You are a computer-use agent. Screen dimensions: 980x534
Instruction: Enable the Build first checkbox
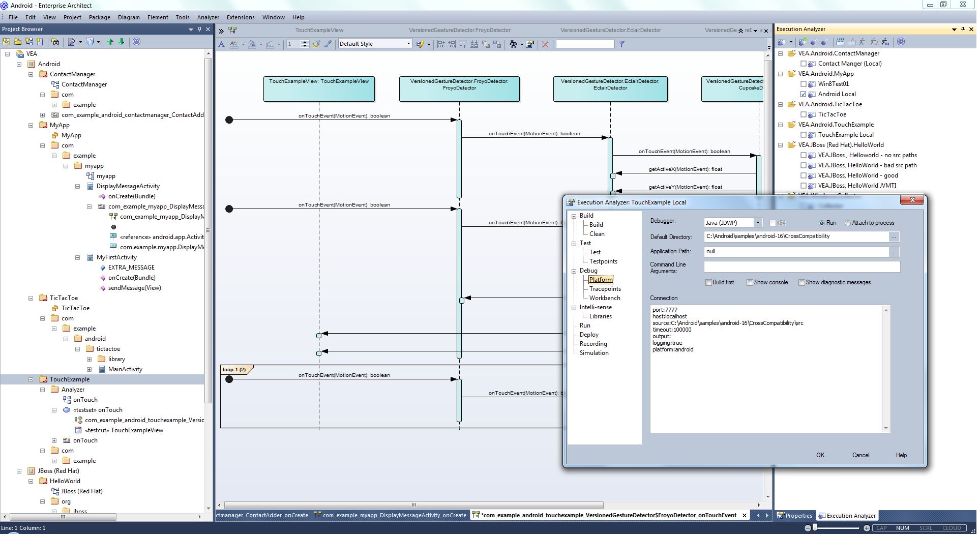pos(708,283)
